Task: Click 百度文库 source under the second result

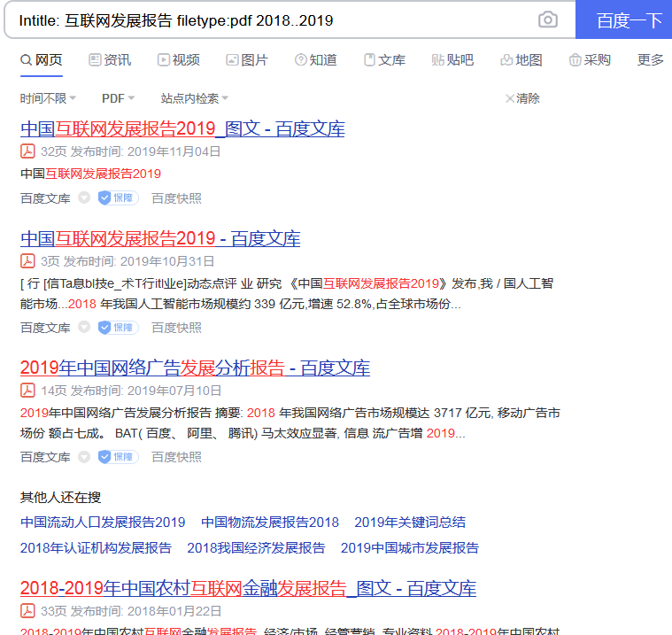Action: pos(45,328)
